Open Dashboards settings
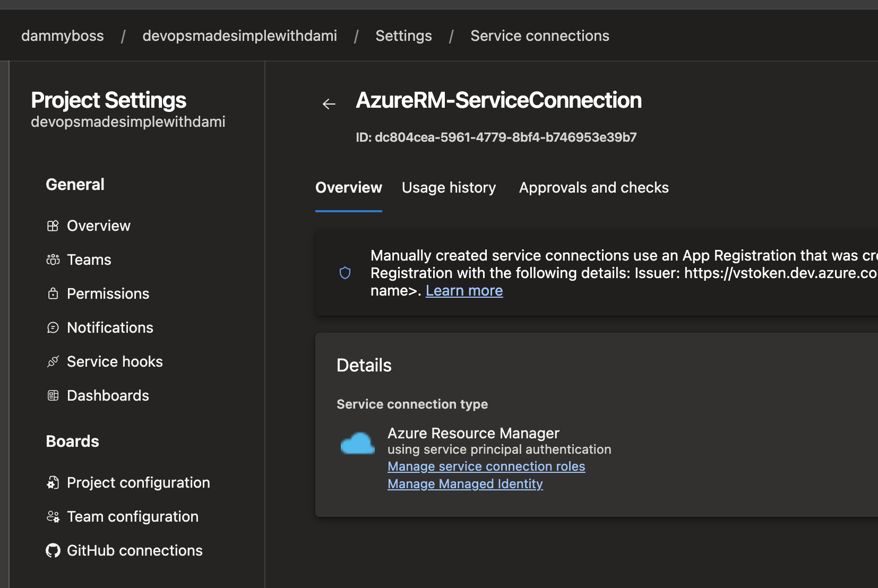Image resolution: width=878 pixels, height=588 pixels. pyautogui.click(x=108, y=396)
